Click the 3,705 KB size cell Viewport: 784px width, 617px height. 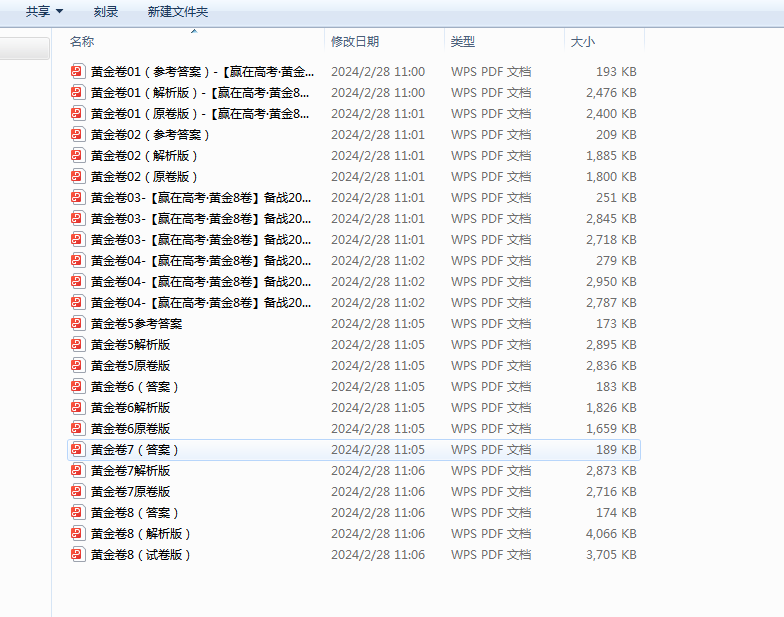click(x=611, y=554)
